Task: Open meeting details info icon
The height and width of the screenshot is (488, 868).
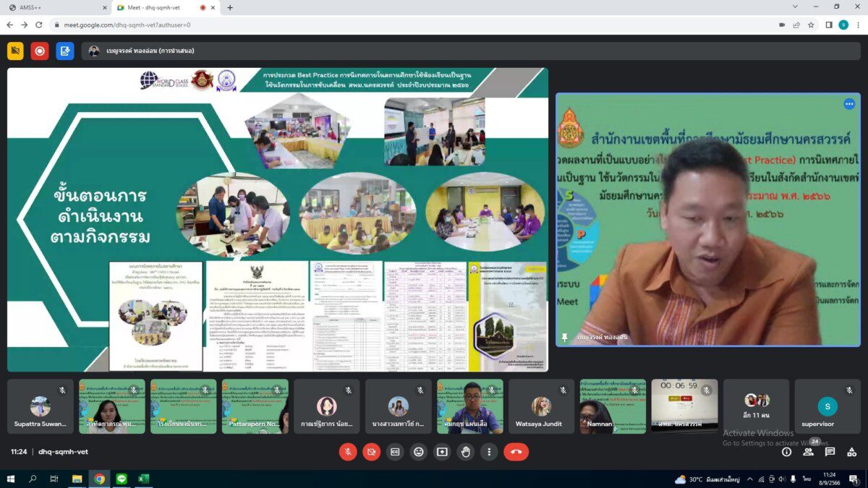Action: pyautogui.click(x=786, y=452)
